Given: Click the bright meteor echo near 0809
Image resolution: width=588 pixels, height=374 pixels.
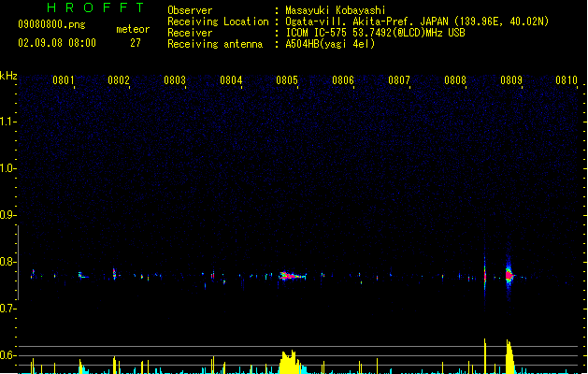Looking at the screenshot, I should (x=509, y=276).
